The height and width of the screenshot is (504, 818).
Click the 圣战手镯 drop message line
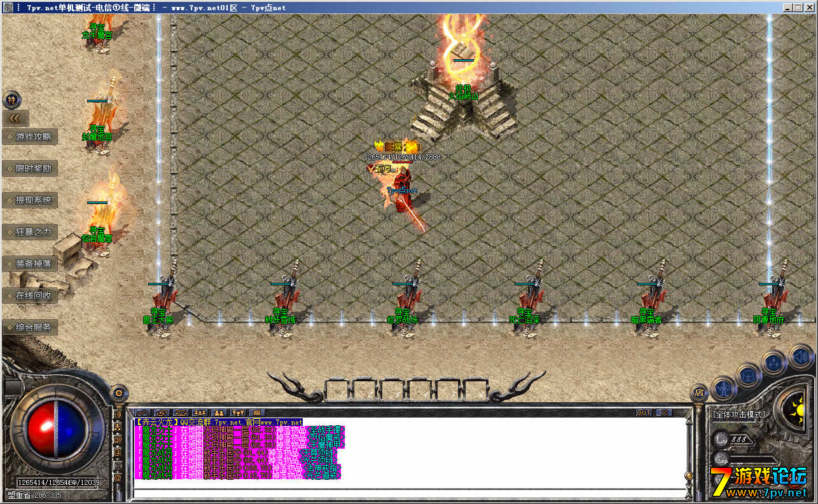click(x=240, y=430)
